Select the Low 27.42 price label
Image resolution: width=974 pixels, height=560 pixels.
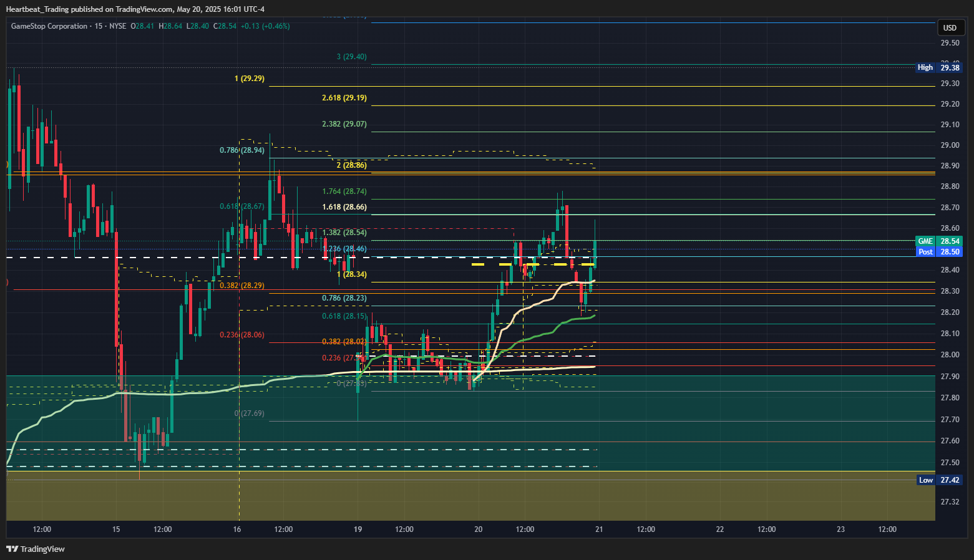pyautogui.click(x=939, y=480)
